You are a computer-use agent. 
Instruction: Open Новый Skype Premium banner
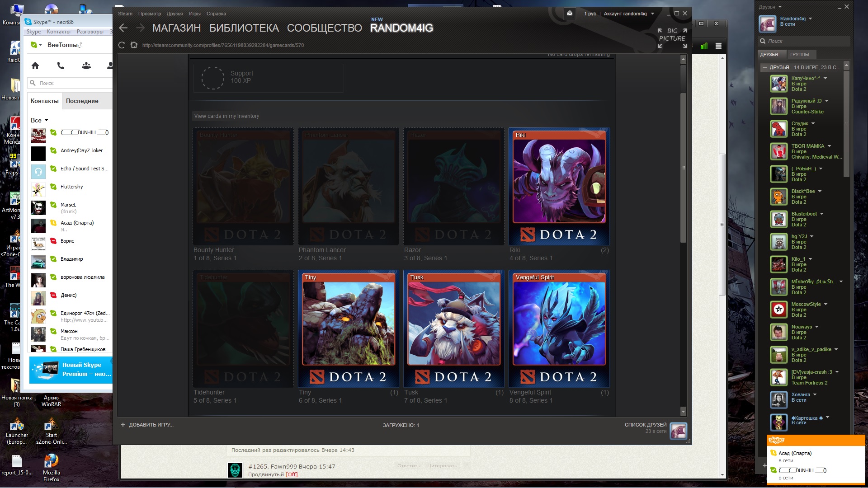[71, 370]
